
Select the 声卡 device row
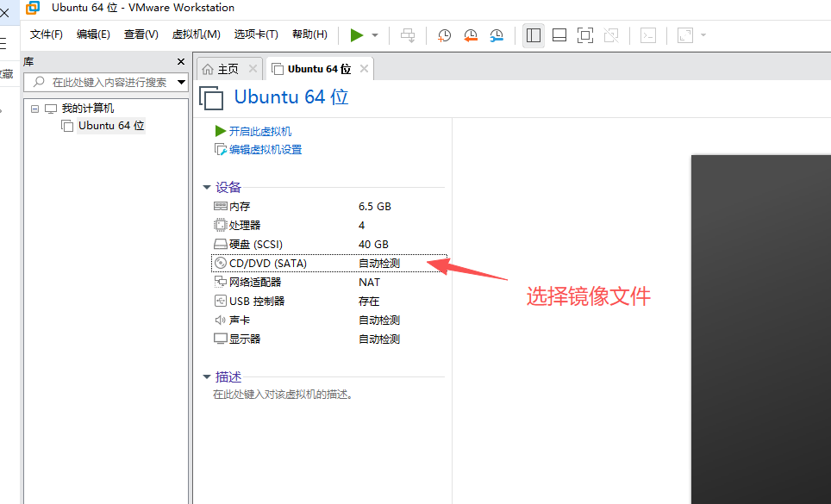tap(328, 320)
